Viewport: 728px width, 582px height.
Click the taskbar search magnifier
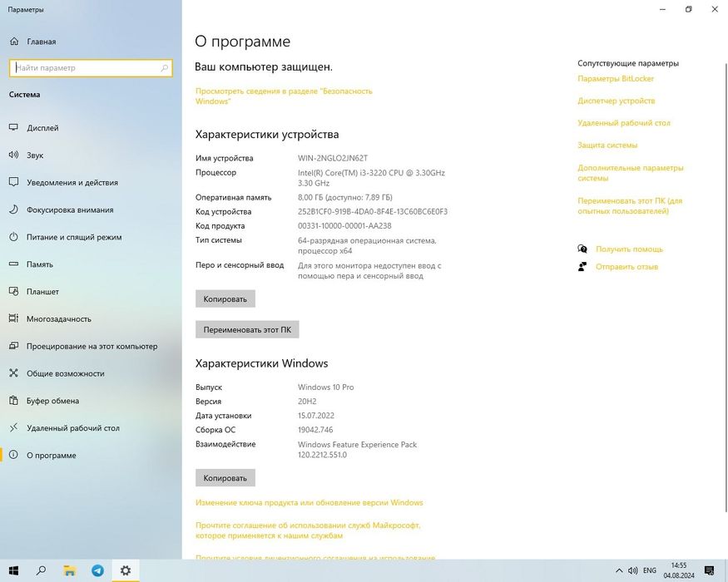point(42,570)
